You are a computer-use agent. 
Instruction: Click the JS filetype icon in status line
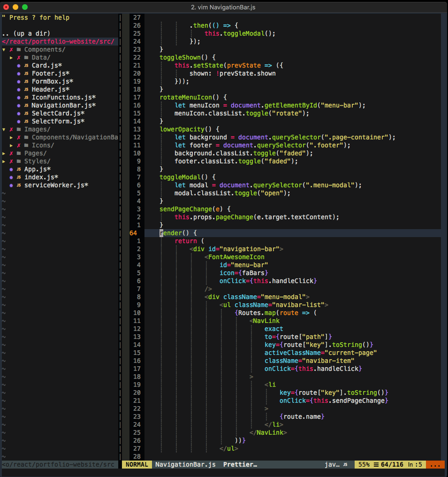345,464
